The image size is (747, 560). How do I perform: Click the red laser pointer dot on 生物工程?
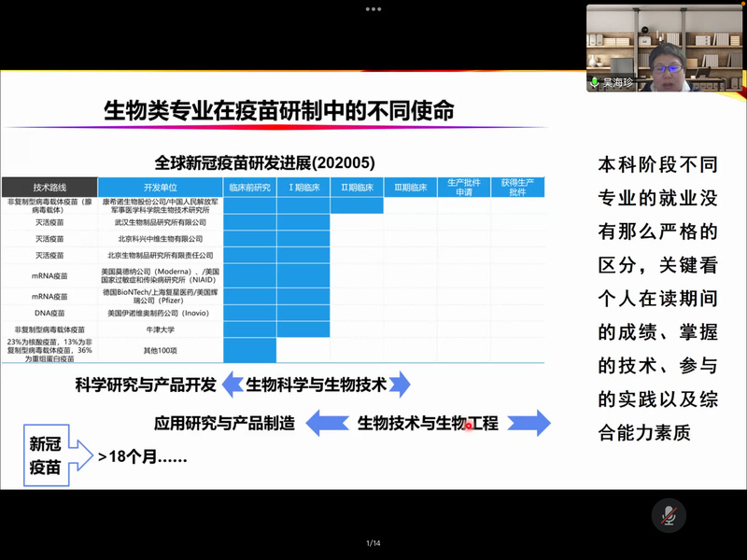469,426
